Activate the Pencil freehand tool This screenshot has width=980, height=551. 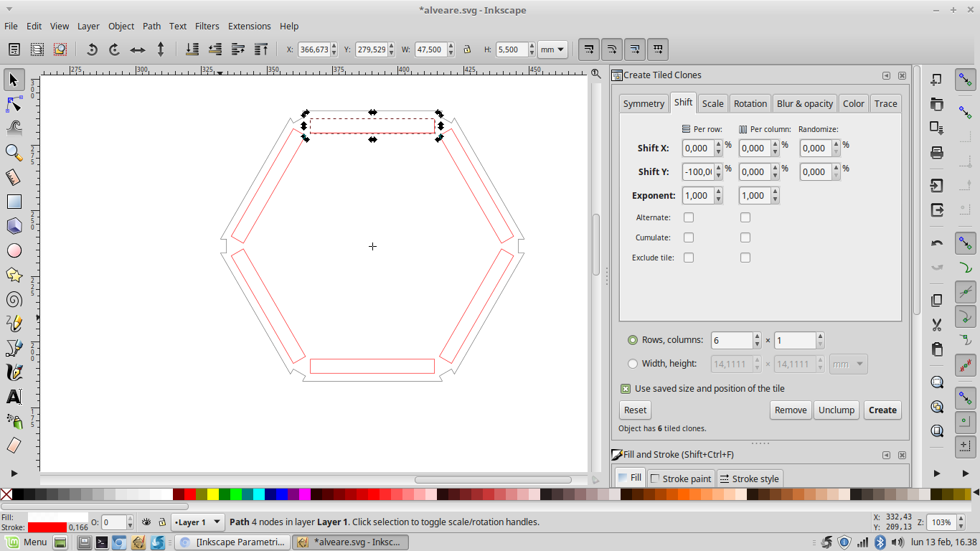14,324
